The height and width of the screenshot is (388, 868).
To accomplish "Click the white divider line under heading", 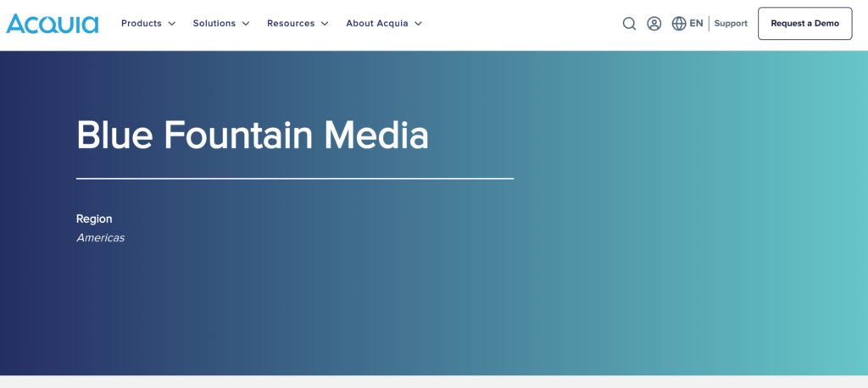I will [294, 179].
